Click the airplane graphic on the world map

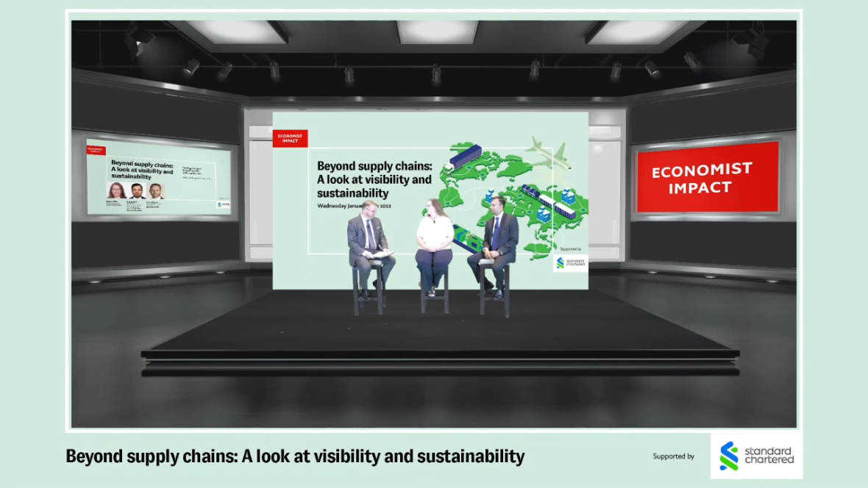tap(548, 154)
